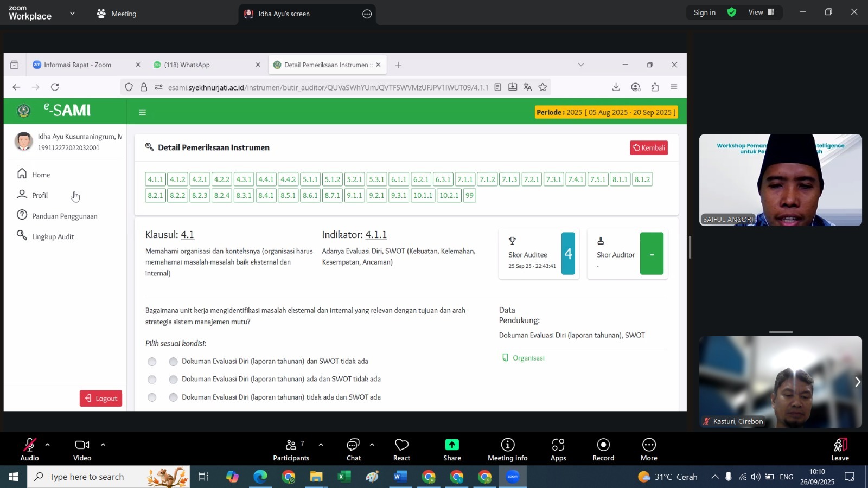Open the Zoom Workplace dropdown chevron

tap(72, 13)
